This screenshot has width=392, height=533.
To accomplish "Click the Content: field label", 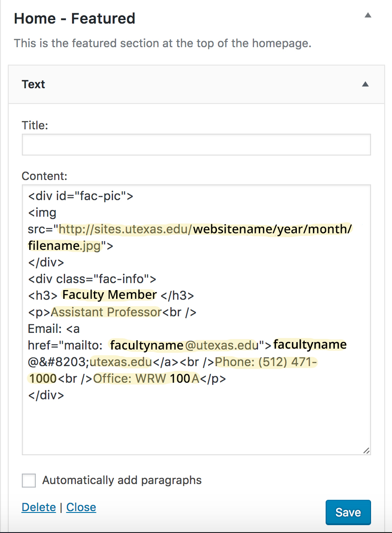I will coord(45,176).
